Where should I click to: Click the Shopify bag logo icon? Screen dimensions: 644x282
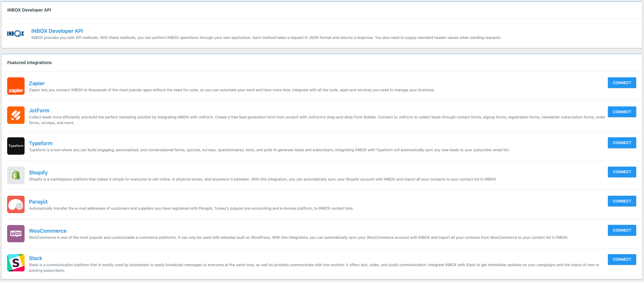click(x=16, y=175)
